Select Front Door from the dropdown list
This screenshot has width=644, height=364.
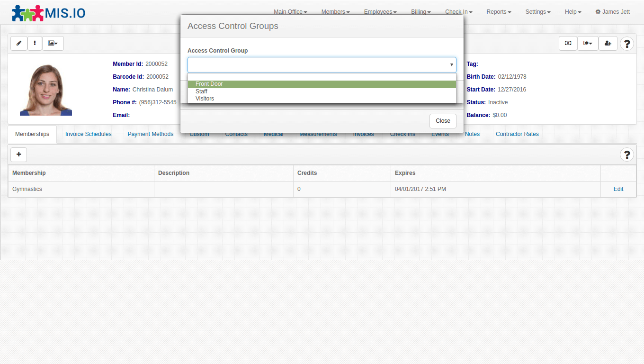(x=209, y=84)
